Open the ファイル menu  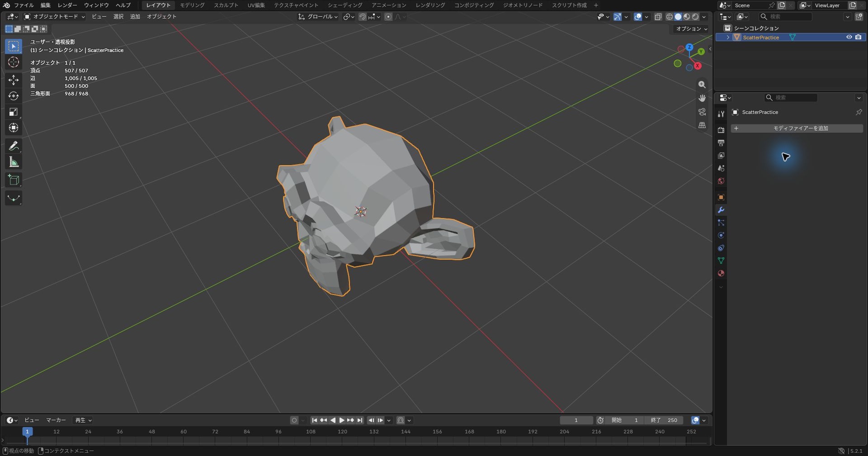click(24, 5)
